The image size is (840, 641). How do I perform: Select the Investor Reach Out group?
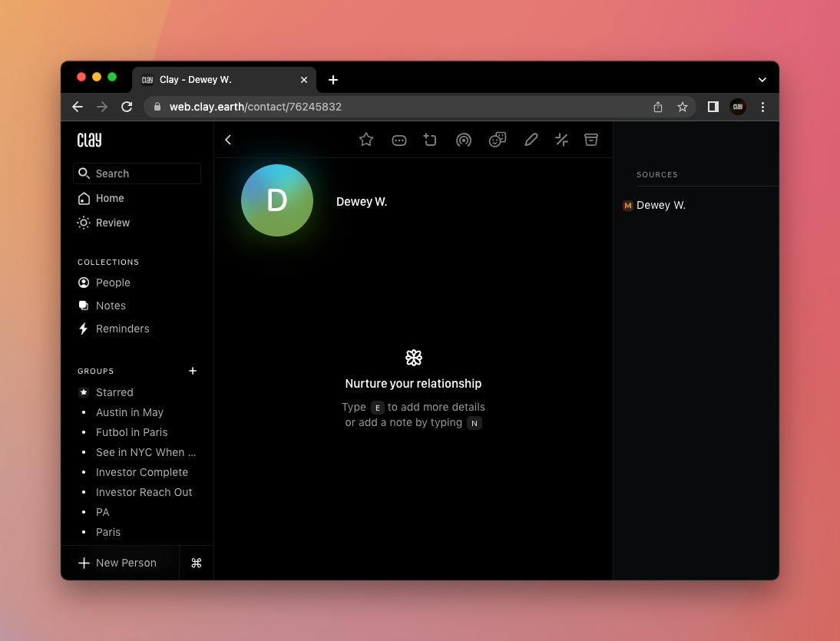(144, 492)
